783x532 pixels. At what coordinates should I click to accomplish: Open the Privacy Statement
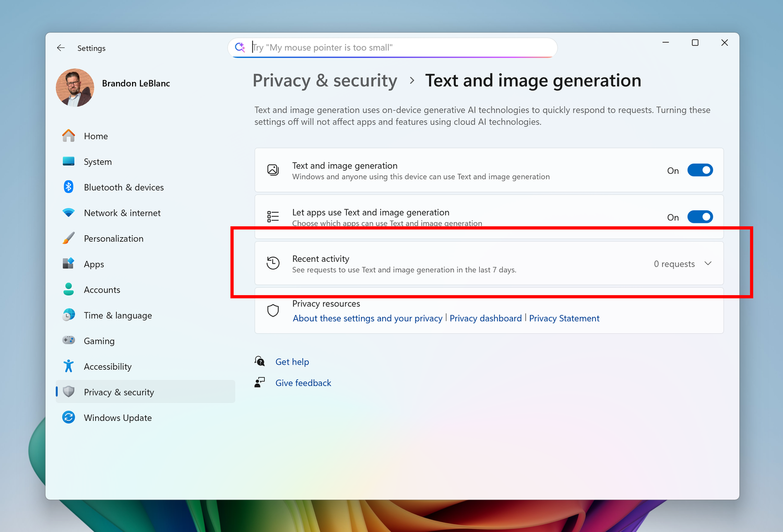click(x=564, y=318)
